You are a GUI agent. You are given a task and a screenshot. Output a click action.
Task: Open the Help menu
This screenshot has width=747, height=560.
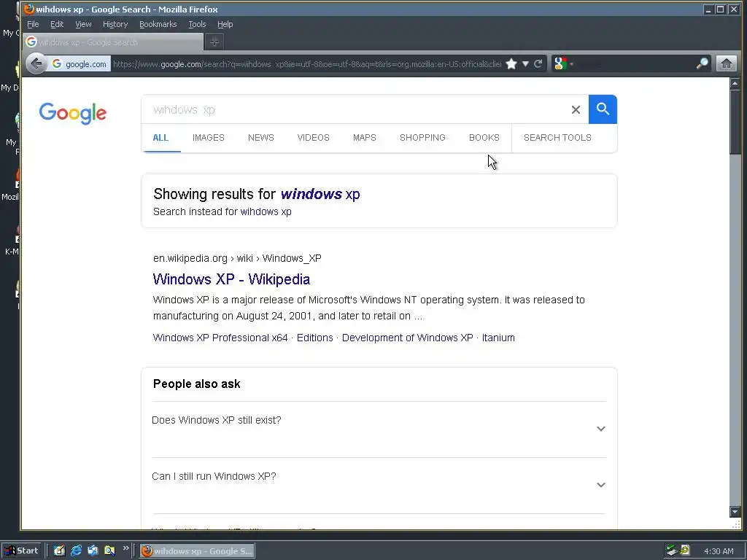click(x=225, y=24)
